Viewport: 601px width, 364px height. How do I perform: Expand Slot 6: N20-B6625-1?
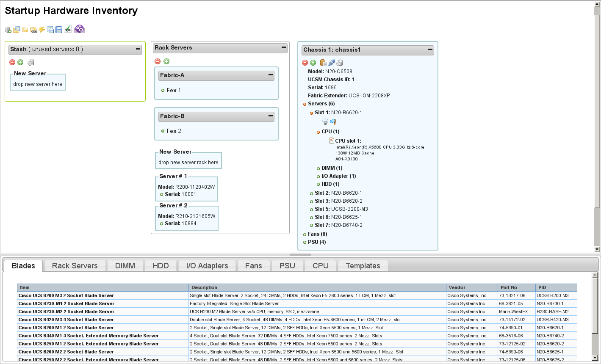pyautogui.click(x=312, y=218)
